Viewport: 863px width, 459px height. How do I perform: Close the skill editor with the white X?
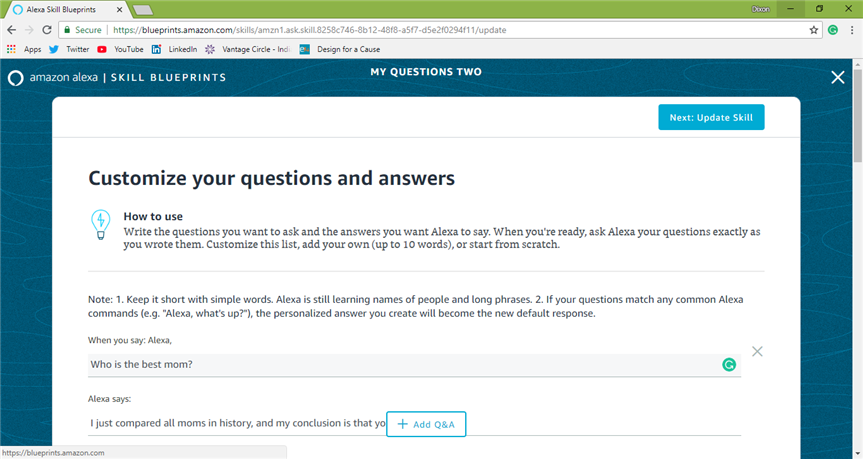[838, 78]
